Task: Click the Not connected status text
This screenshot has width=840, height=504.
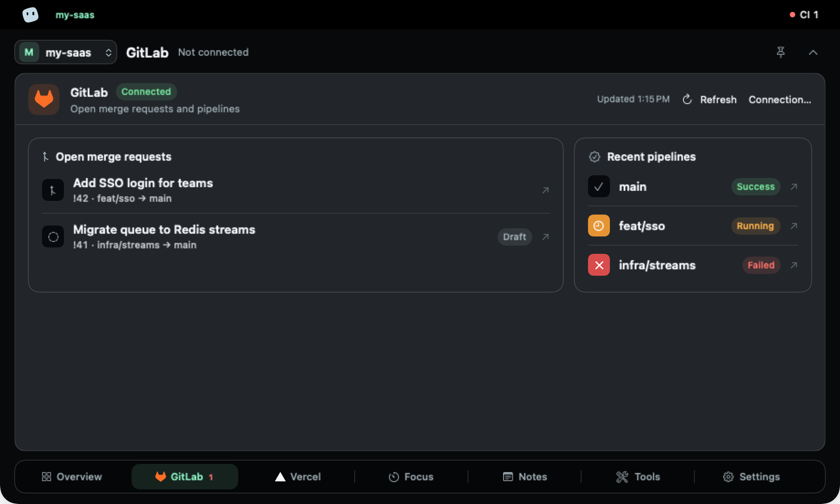Action: [x=213, y=52]
